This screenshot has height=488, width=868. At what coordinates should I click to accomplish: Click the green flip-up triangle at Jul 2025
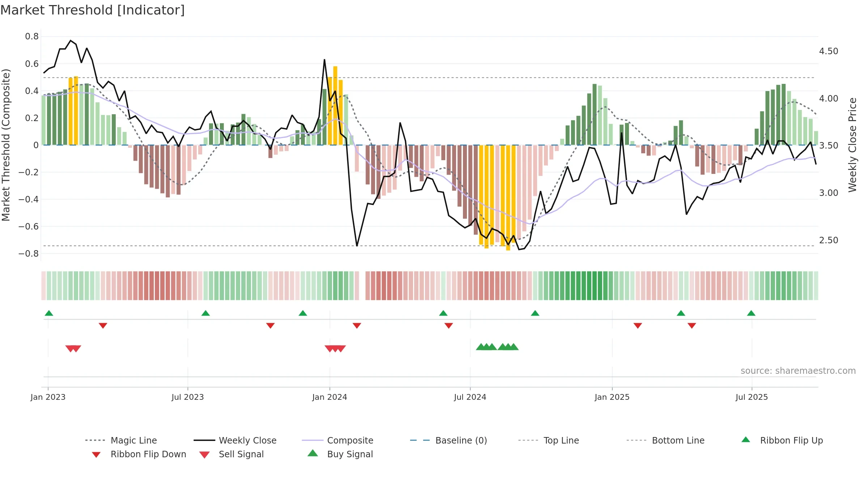tap(751, 313)
